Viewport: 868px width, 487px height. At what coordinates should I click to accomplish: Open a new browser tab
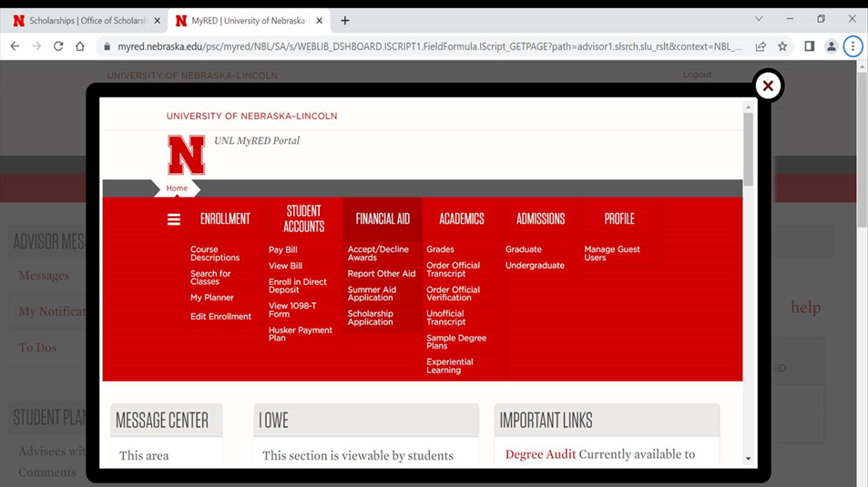click(345, 20)
